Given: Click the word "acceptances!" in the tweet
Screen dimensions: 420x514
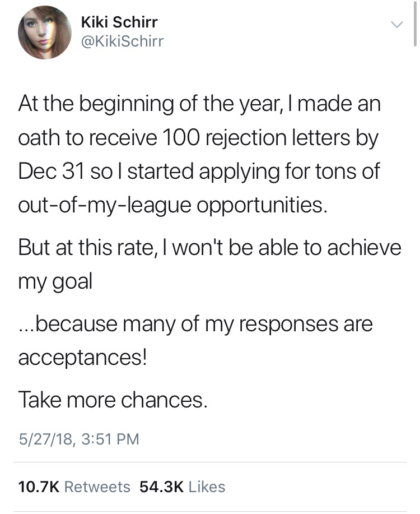Looking at the screenshot, I should (x=82, y=357).
